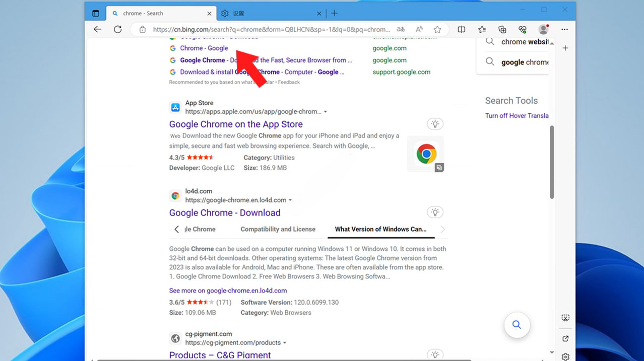Screen dimensions: 644x361
Task: Expand the dropdown arrow after the lo4d.com URL
Action: click(x=290, y=200)
